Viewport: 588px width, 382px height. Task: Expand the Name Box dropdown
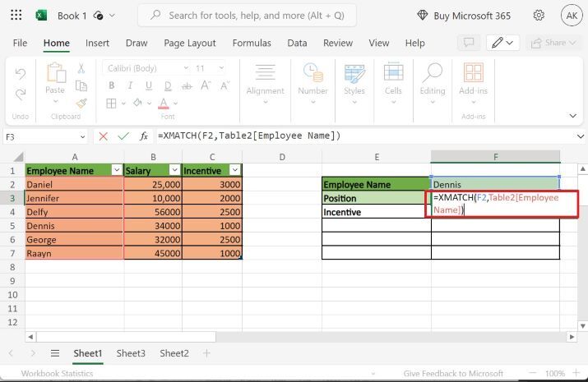pos(82,136)
